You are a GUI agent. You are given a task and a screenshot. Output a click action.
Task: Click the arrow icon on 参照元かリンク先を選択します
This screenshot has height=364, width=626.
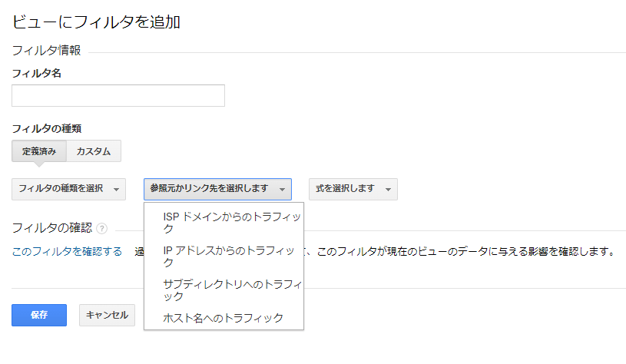click(x=282, y=190)
